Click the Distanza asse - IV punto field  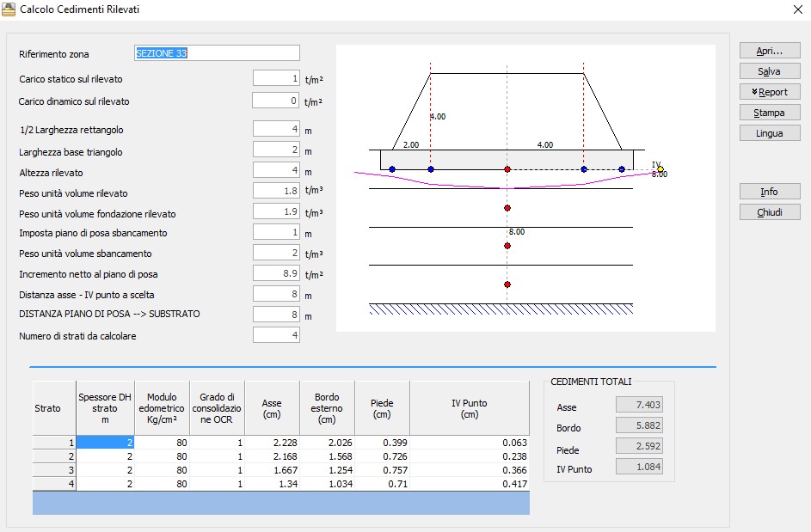click(276, 294)
